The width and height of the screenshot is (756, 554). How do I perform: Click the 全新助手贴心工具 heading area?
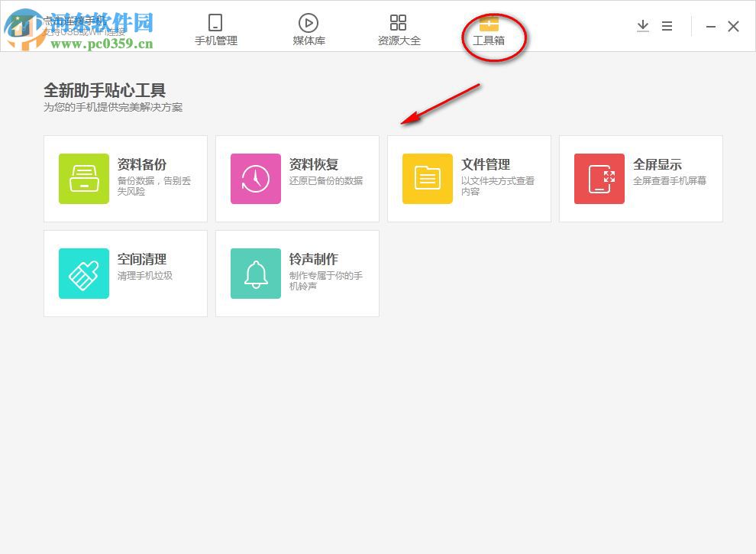[x=105, y=90]
